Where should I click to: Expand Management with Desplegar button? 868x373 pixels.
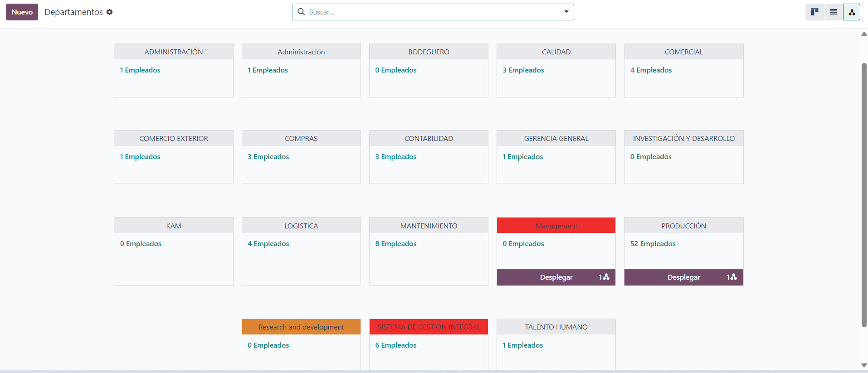(556, 277)
